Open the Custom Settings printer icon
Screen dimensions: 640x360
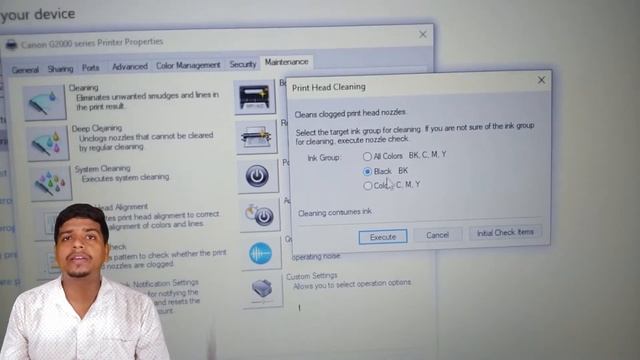[x=262, y=290]
